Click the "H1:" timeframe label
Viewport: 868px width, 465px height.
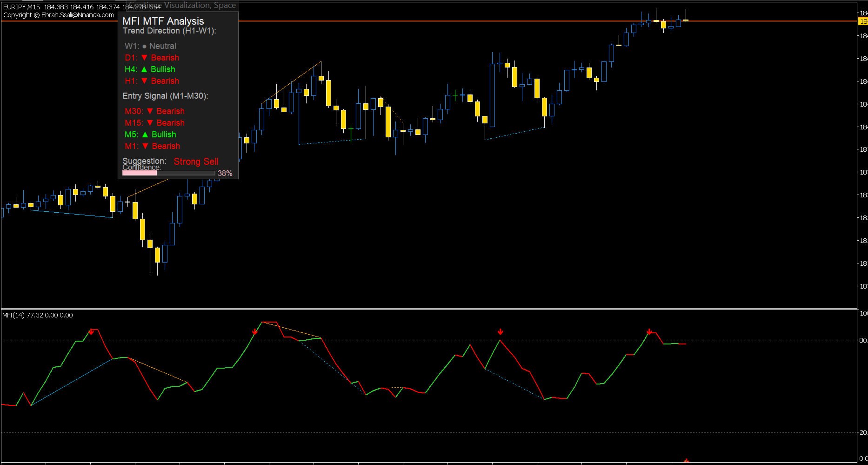coord(131,81)
